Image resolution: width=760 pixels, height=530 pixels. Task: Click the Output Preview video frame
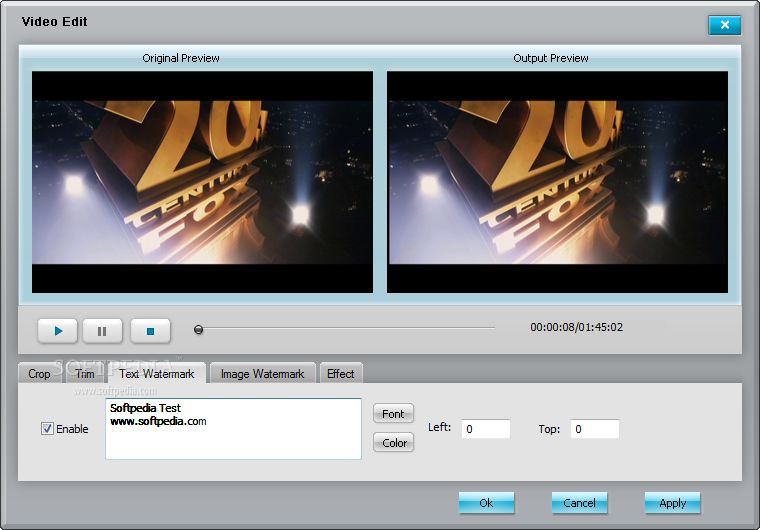[557, 182]
